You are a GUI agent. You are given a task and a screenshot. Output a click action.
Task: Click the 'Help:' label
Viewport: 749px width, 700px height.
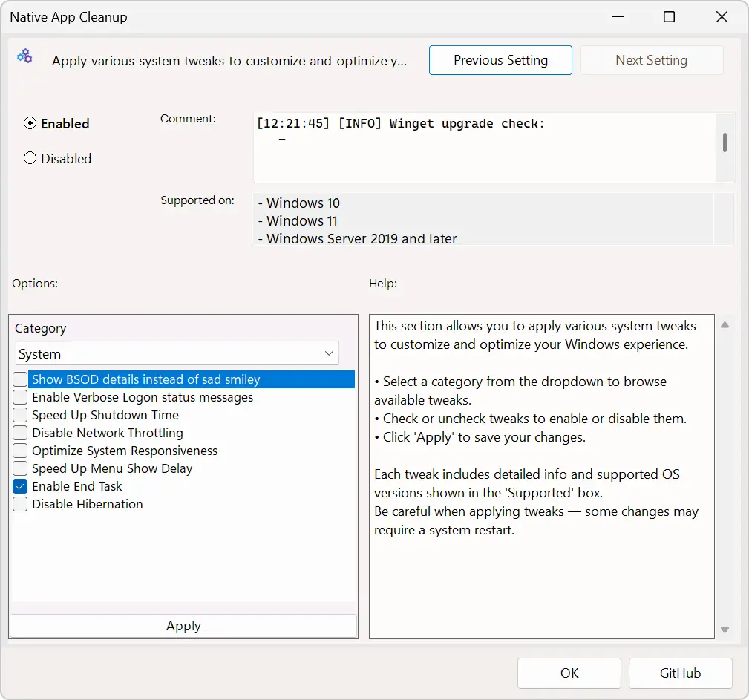pos(383,284)
